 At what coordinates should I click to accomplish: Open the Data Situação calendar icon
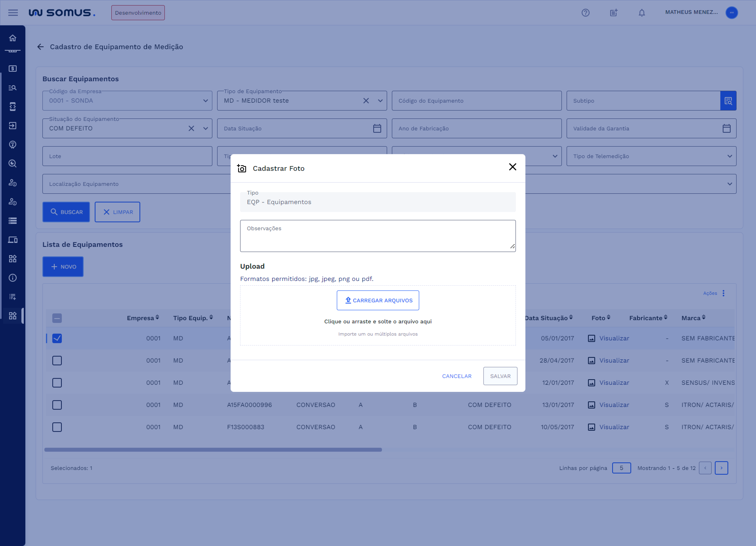coord(377,128)
